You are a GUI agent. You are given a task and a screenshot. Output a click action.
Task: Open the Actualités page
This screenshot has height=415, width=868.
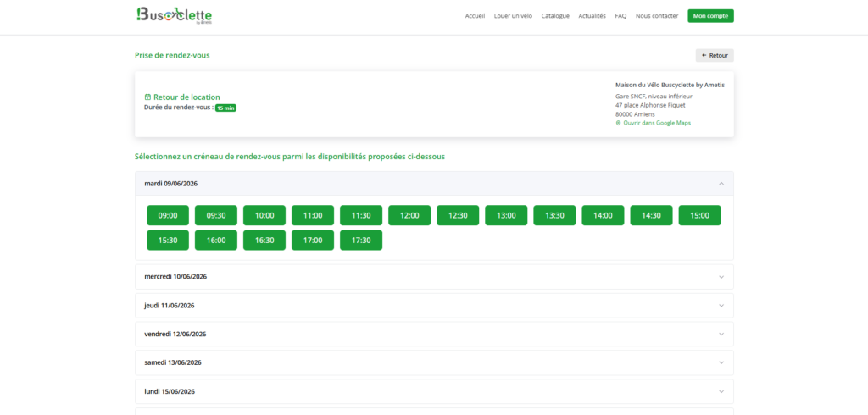593,16
